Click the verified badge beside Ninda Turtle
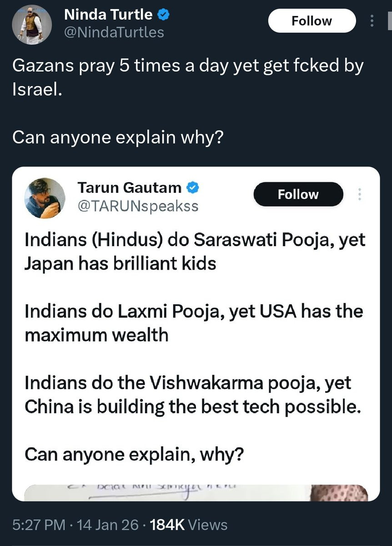392x546 pixels. coord(164,15)
